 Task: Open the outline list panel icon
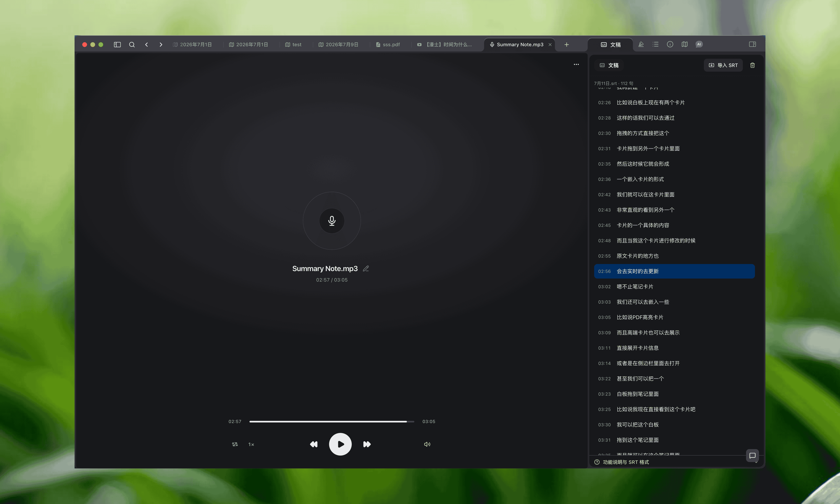656,44
